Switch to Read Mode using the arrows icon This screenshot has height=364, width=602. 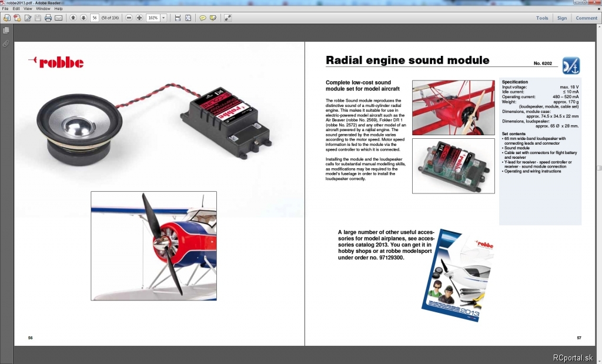coord(228,18)
